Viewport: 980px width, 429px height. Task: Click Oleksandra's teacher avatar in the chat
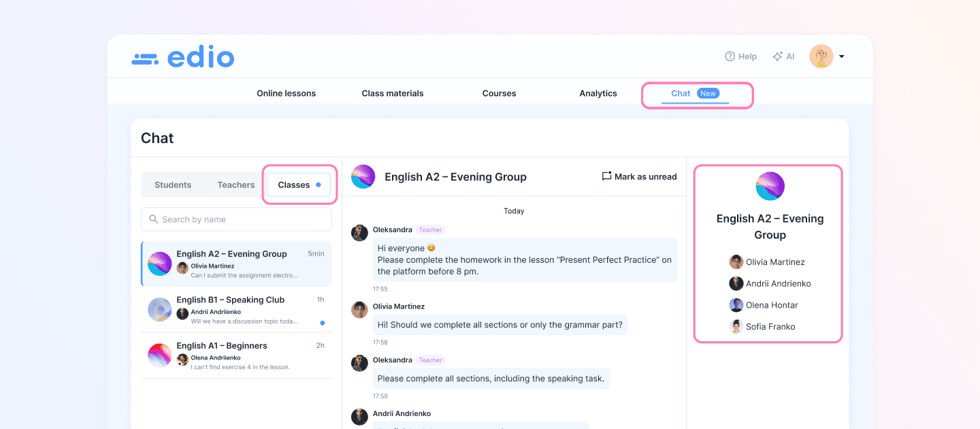pos(359,232)
